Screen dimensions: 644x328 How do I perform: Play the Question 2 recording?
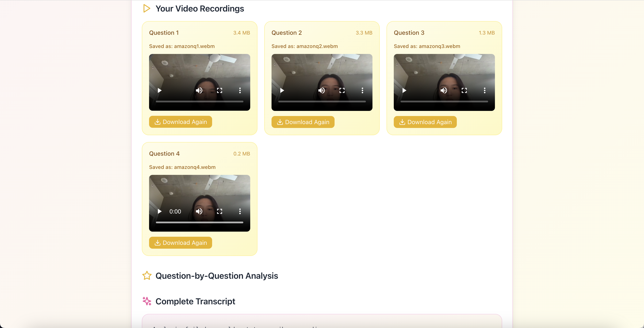point(282,90)
